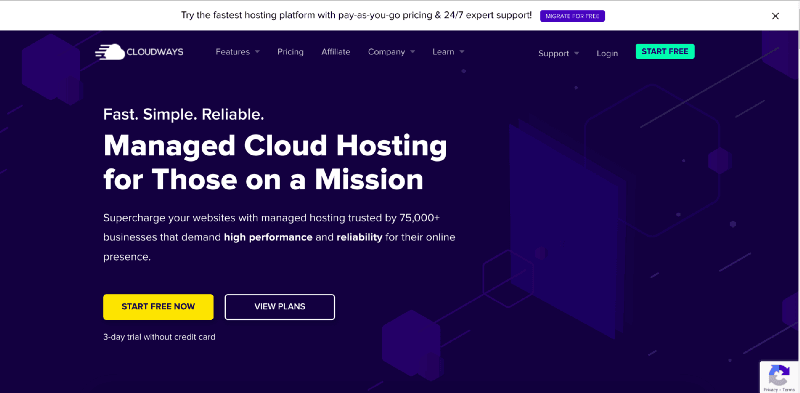Expand the Learn dropdown menu
Screen dimensions: 800x393
[x=448, y=52]
